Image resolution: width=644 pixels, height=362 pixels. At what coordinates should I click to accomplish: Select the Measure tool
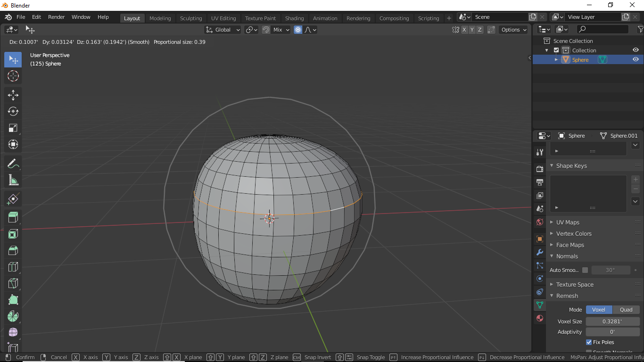pos(13,180)
